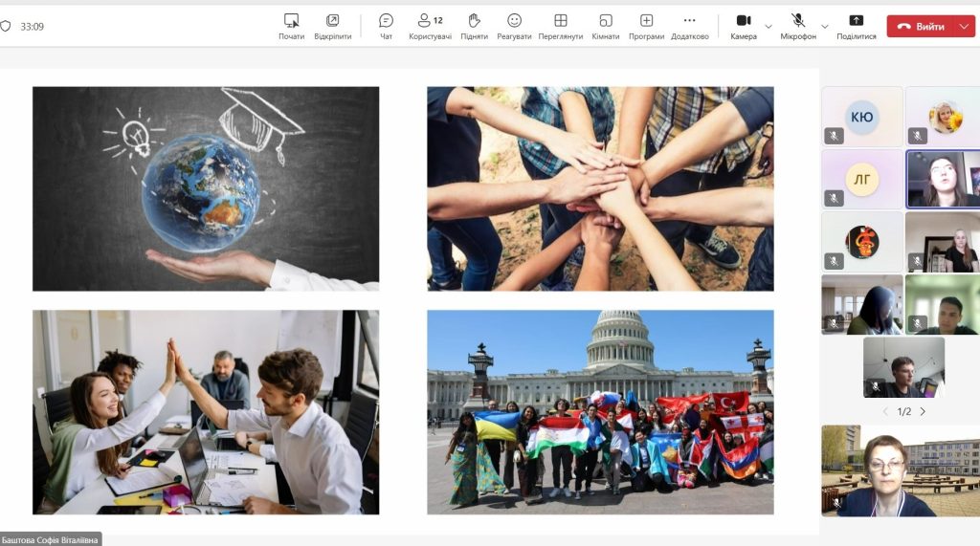Expand the dropdown arrow beside Вийти

964,27
